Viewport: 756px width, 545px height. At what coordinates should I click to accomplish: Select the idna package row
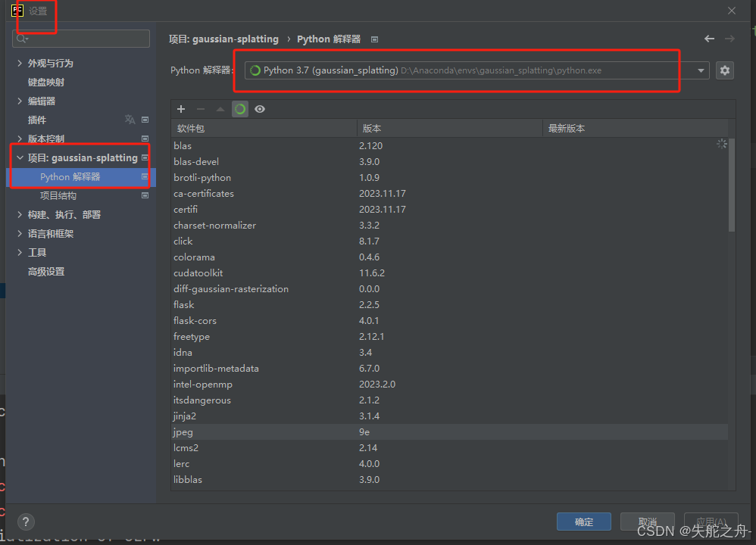click(x=449, y=352)
